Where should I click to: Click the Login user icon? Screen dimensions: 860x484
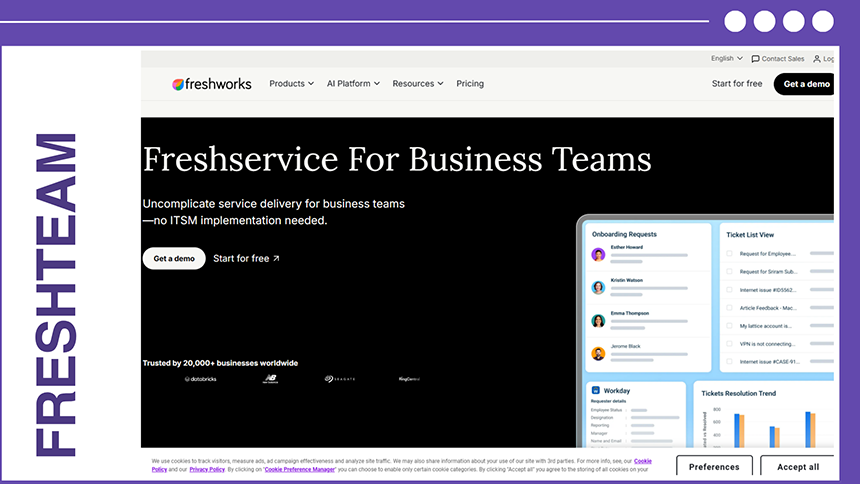point(817,59)
